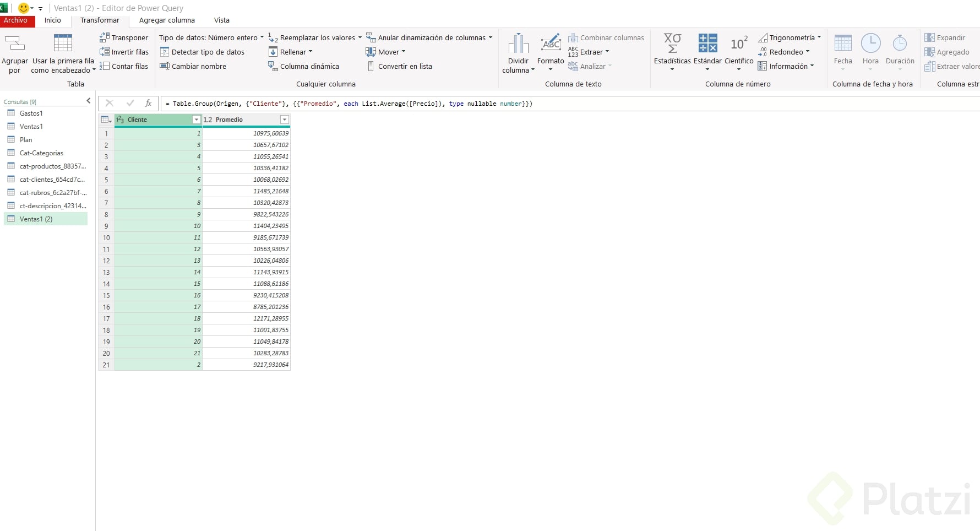Click the smiley feedback icon
This screenshot has height=531, width=980.
click(24, 8)
